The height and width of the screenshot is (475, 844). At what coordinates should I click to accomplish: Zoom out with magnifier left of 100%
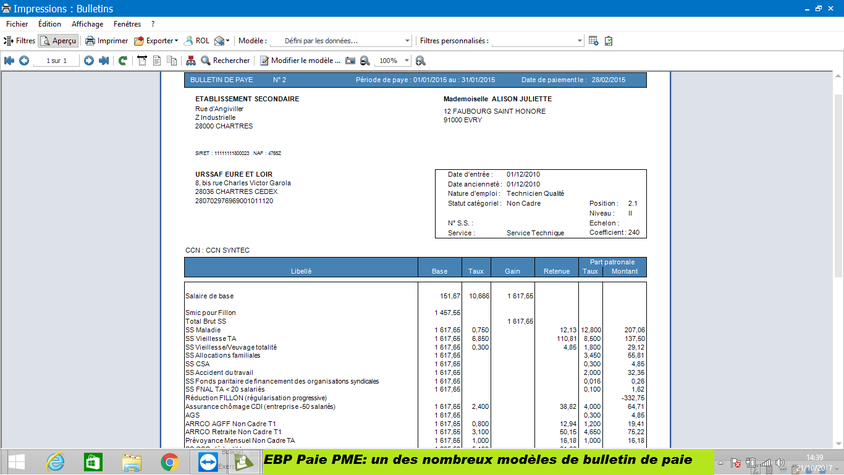click(x=365, y=61)
